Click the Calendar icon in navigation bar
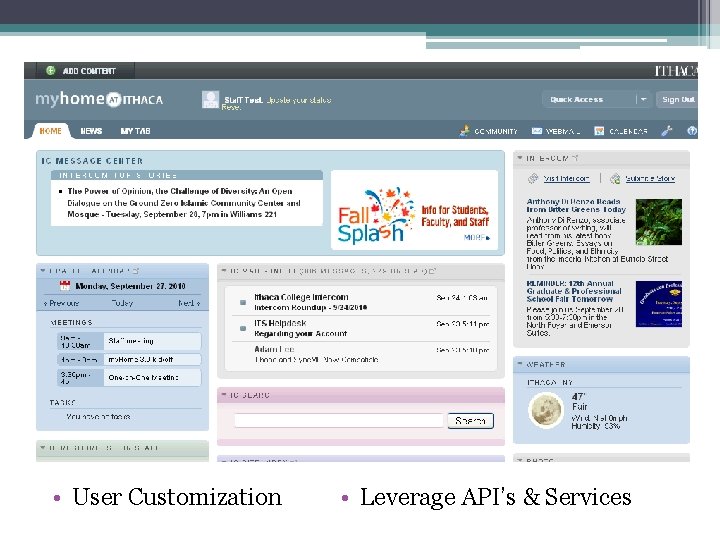This screenshot has height=540, width=720. click(599, 131)
